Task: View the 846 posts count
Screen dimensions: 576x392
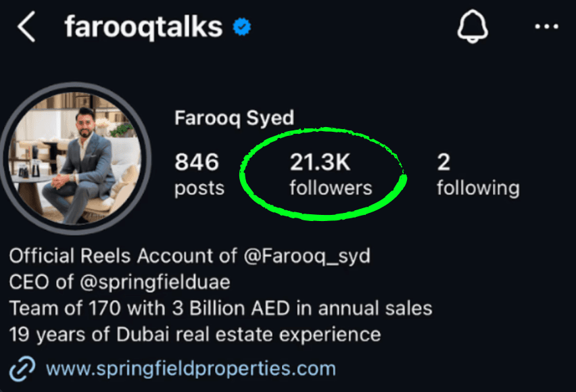Action: (x=199, y=174)
